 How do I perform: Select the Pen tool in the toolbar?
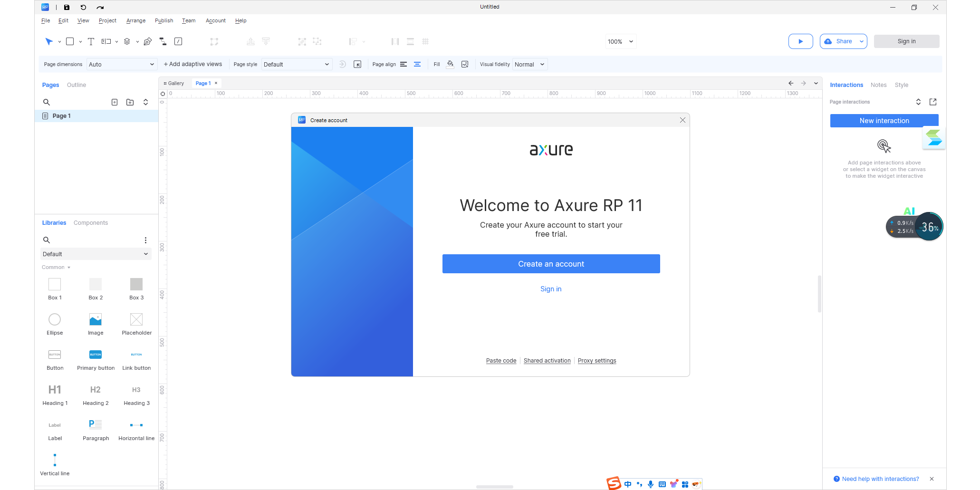pos(147,41)
